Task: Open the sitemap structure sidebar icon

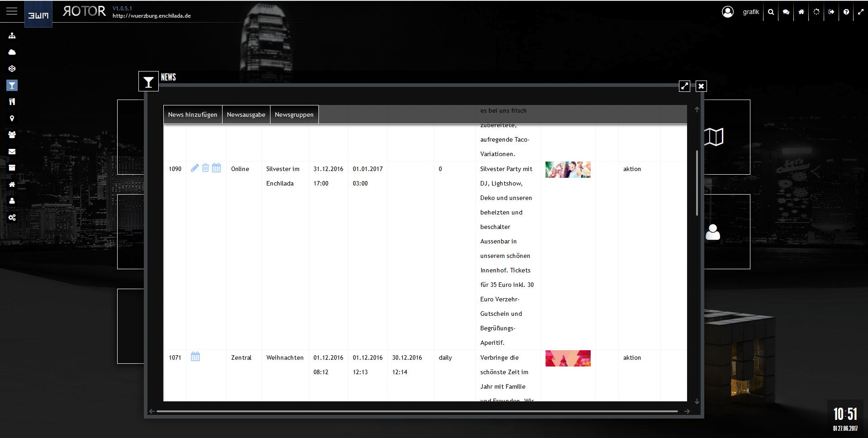Action: pyautogui.click(x=12, y=36)
